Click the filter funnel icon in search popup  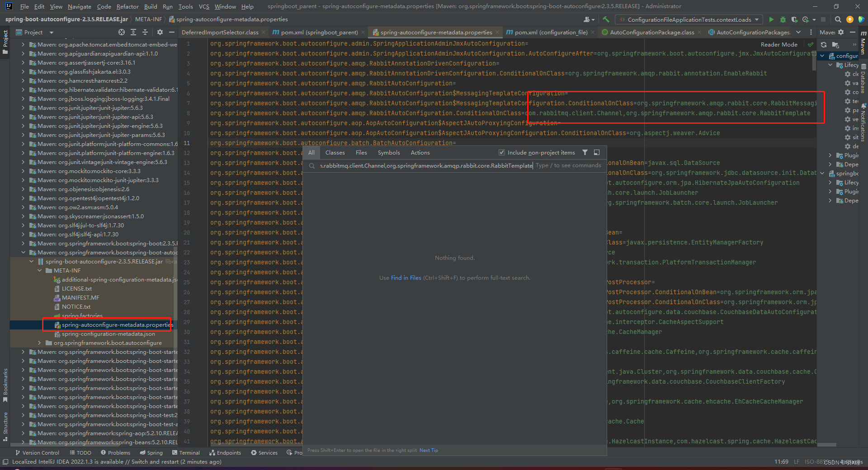click(x=585, y=153)
